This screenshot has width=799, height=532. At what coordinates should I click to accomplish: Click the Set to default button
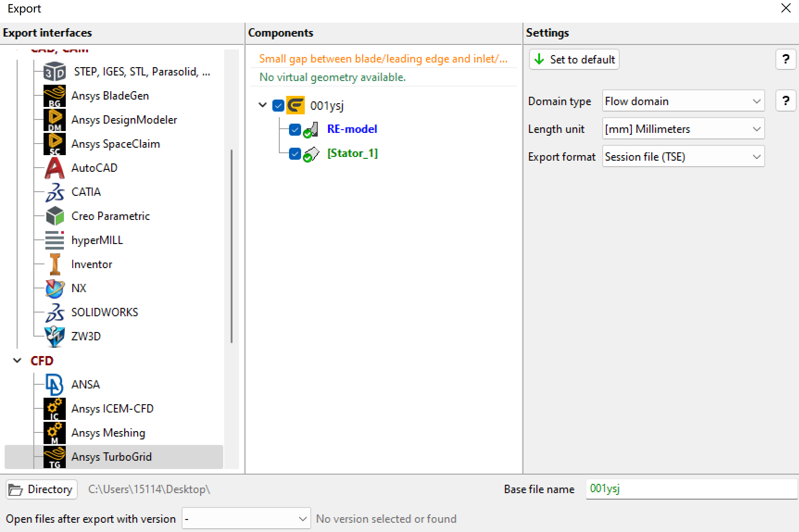click(x=574, y=59)
